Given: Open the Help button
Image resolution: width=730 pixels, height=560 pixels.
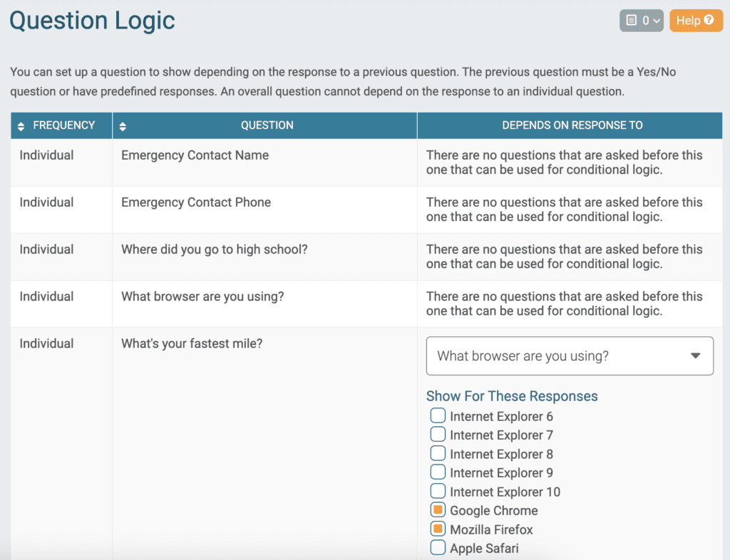Looking at the screenshot, I should (696, 21).
